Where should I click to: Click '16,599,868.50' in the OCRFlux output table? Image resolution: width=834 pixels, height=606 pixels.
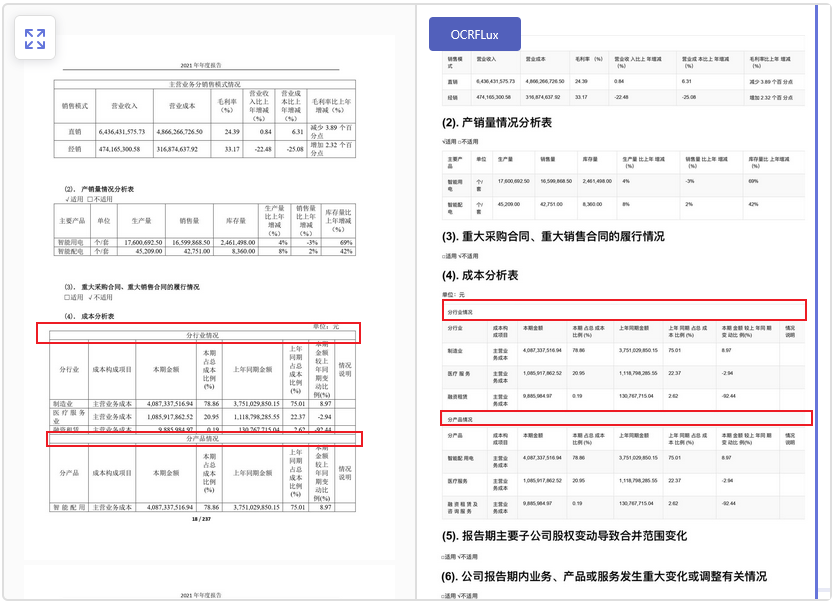click(556, 181)
